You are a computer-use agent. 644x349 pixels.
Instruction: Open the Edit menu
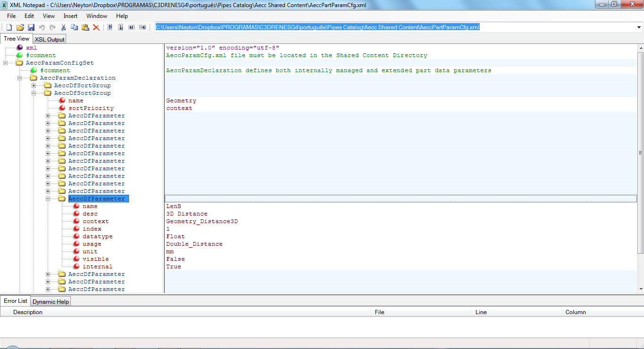click(x=29, y=16)
